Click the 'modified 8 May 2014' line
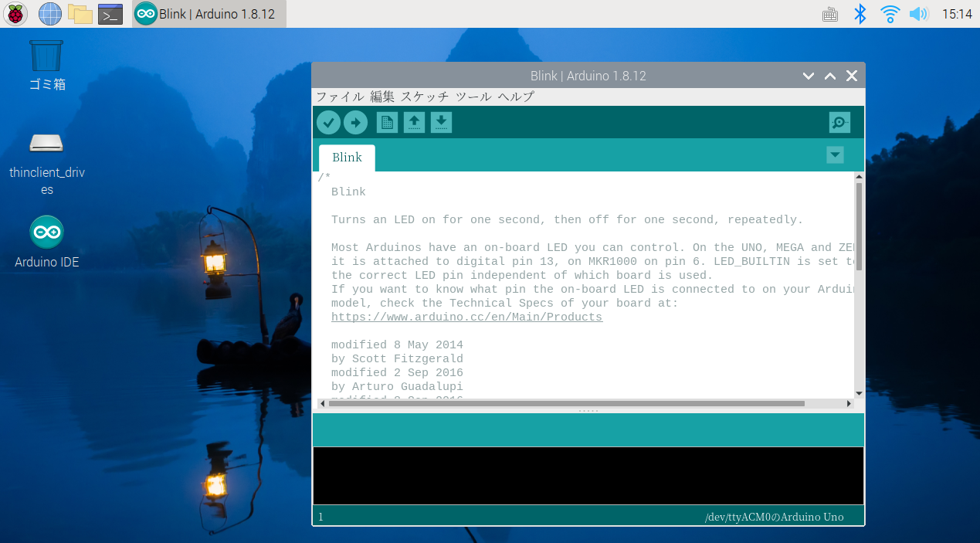Screen dimensions: 980x543 coord(397,345)
